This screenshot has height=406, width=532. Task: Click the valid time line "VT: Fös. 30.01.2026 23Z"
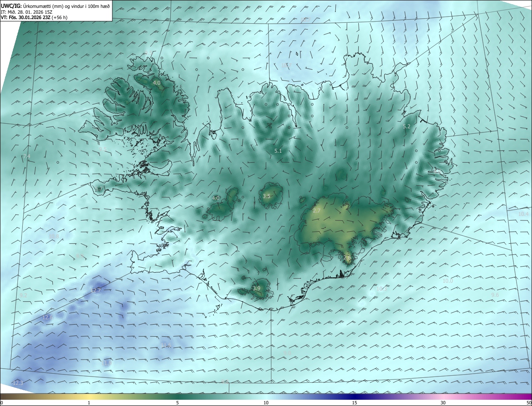tap(26, 17)
